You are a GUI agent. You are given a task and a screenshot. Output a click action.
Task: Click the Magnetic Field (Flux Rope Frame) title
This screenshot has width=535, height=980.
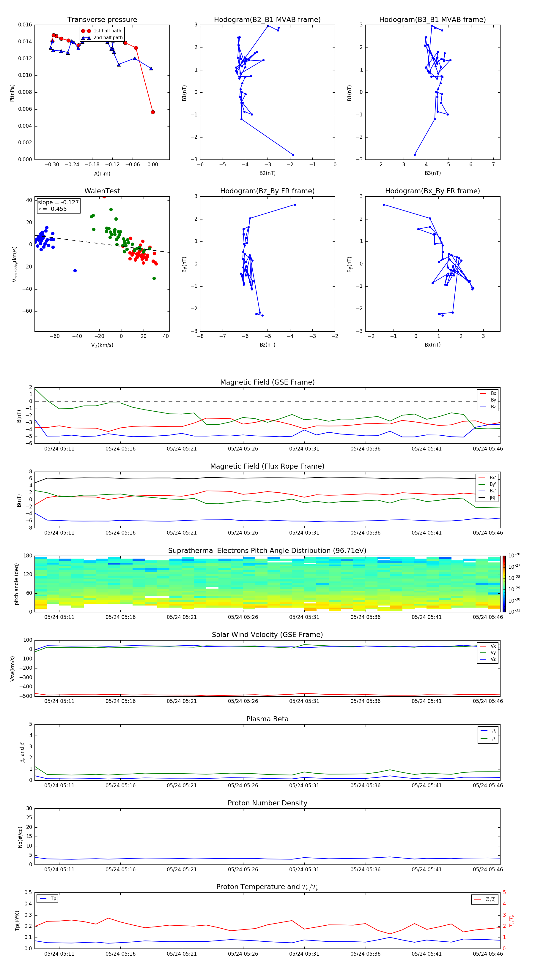[267, 466]
